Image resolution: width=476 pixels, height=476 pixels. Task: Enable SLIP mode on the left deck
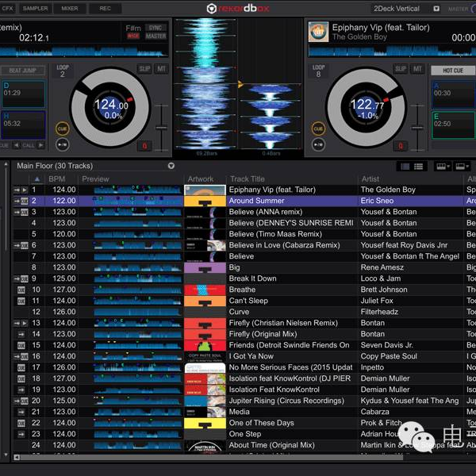coord(144,69)
